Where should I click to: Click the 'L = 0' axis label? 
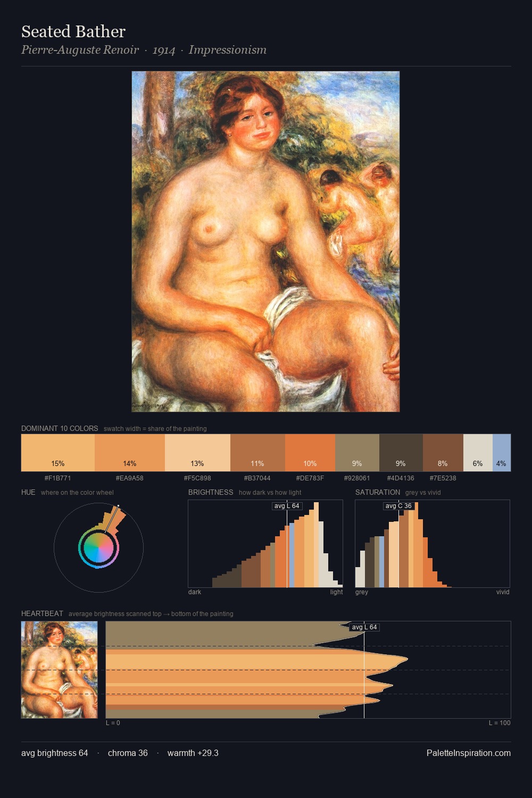point(113,723)
